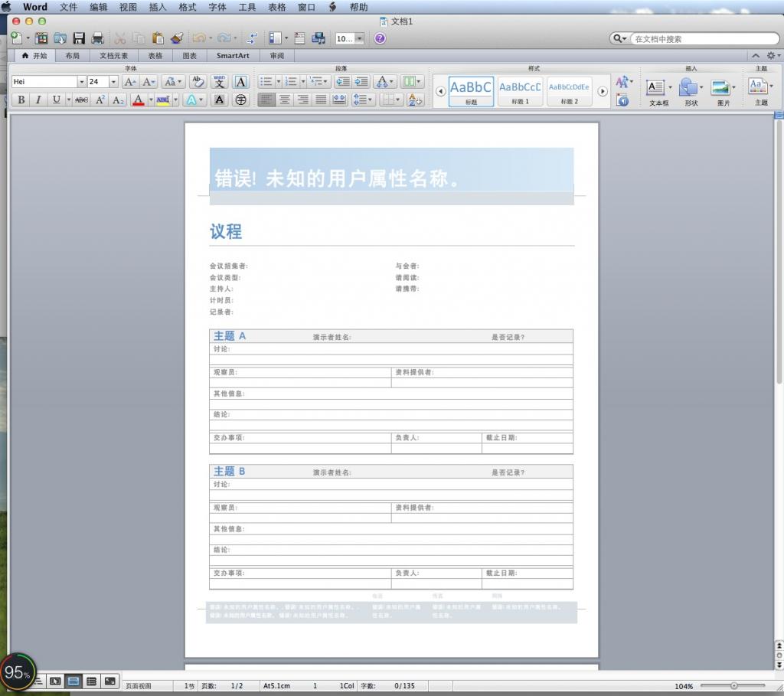Apply the 标题 1 style
This screenshot has height=696, width=784.
[520, 91]
